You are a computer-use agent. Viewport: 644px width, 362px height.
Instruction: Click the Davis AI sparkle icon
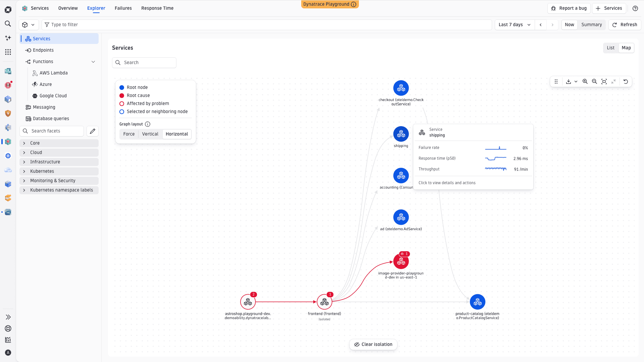(x=8, y=38)
